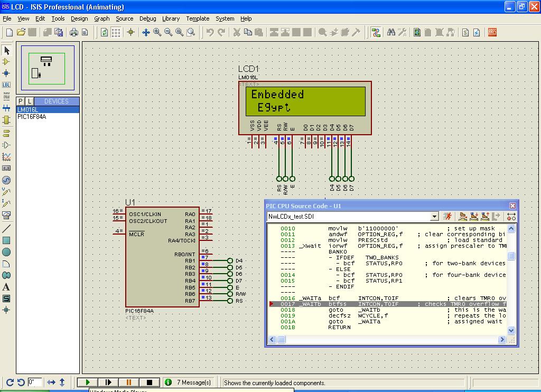541x392 pixels.
Task: Open the System menu
Action: click(x=225, y=18)
